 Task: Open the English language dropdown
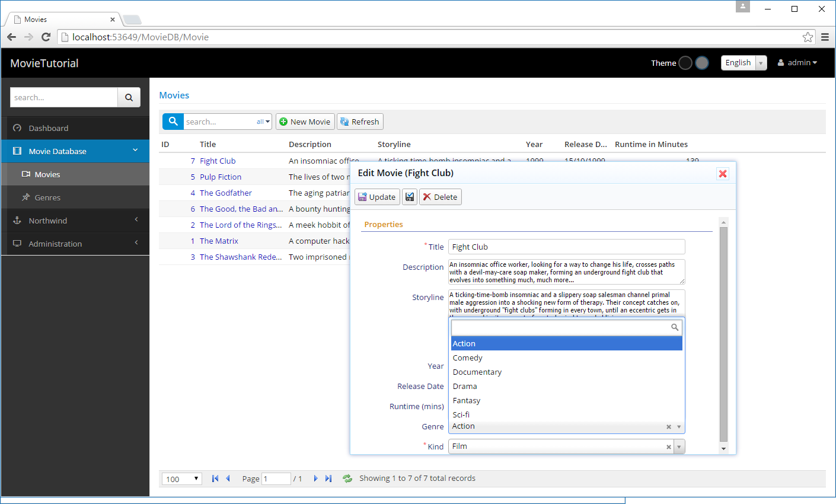(744, 63)
